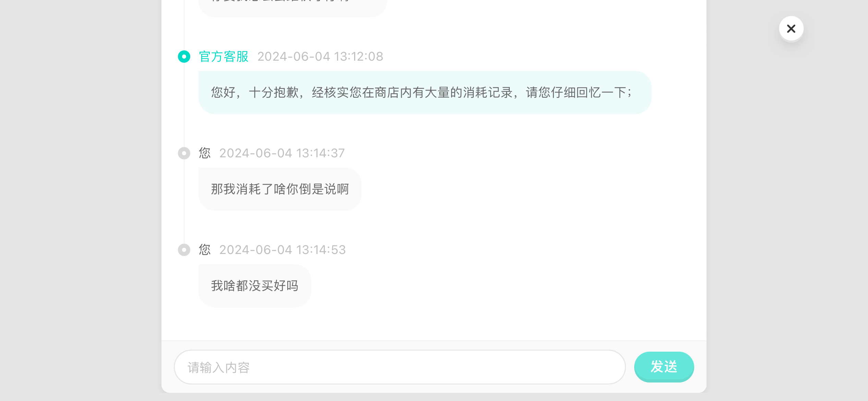Click the gray footer area beside the 发送 button

click(700, 367)
